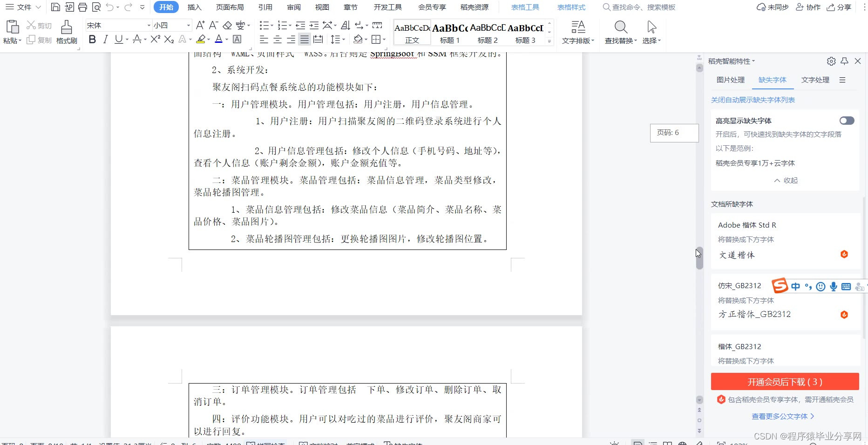Open settings gear in 稻壳智能特性 panel
Screen dimensions: 868x445
831,61
